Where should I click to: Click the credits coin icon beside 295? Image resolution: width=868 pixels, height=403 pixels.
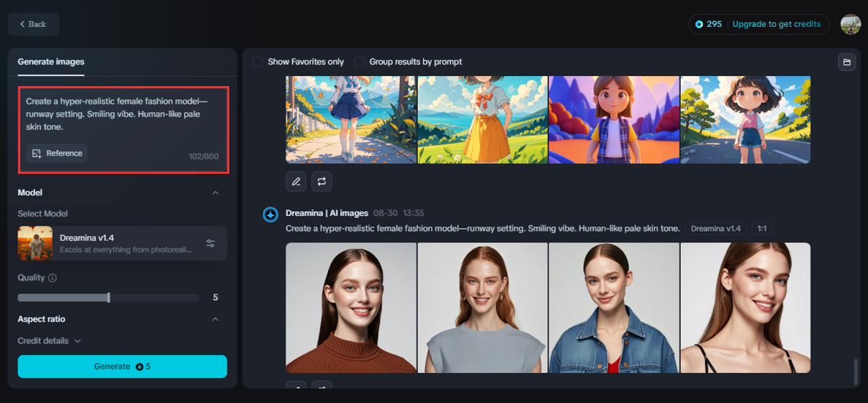[699, 24]
